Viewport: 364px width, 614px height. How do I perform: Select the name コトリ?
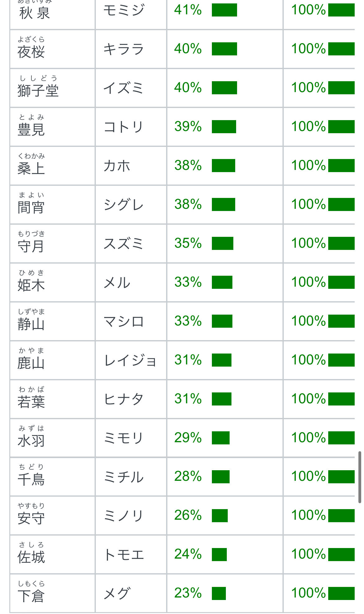[124, 127]
